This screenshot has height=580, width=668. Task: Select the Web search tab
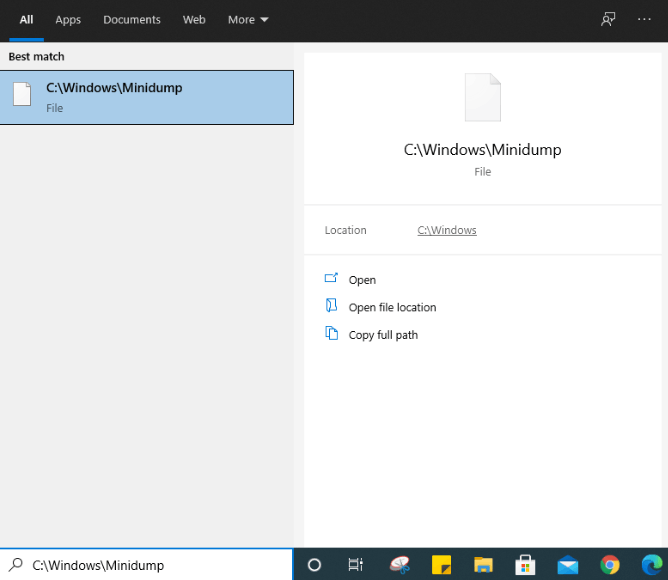[x=194, y=20]
